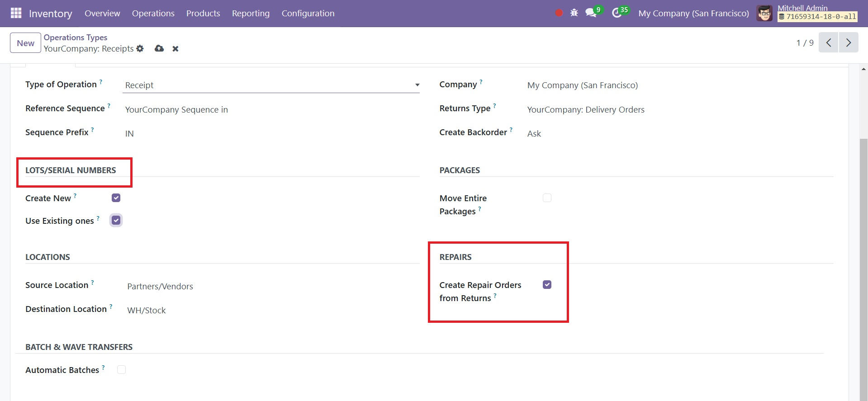Show help tooltip for Source Location
The height and width of the screenshot is (401, 868).
(x=93, y=283)
